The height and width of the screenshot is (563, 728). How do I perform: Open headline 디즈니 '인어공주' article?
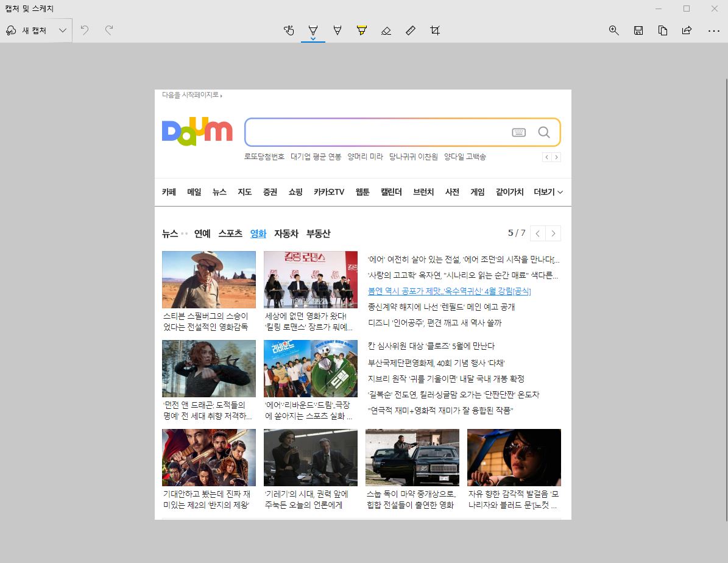click(434, 323)
